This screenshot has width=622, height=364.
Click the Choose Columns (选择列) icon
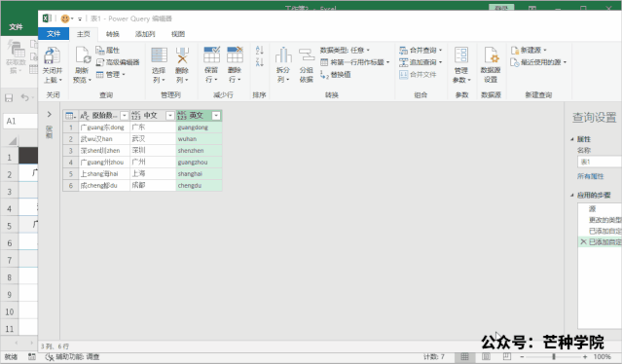click(159, 55)
